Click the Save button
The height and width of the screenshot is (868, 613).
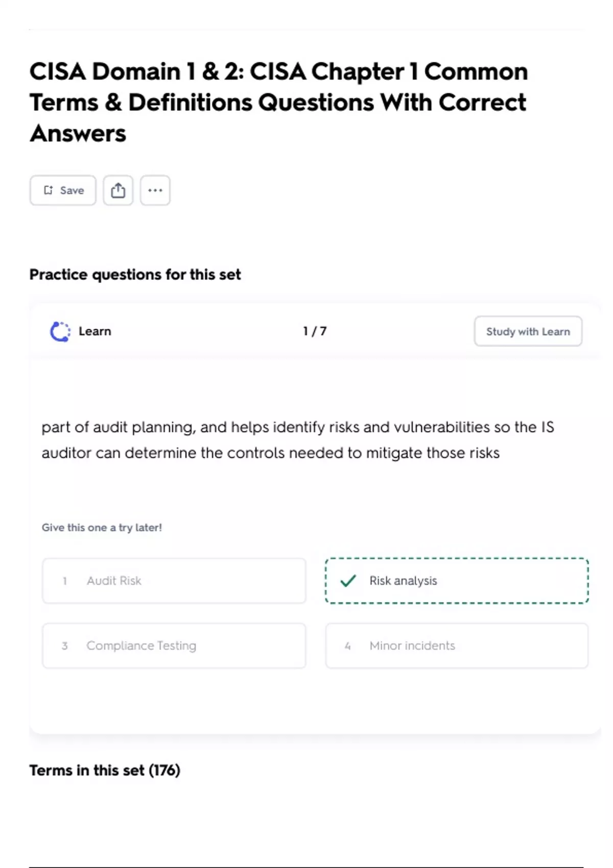pos(63,190)
